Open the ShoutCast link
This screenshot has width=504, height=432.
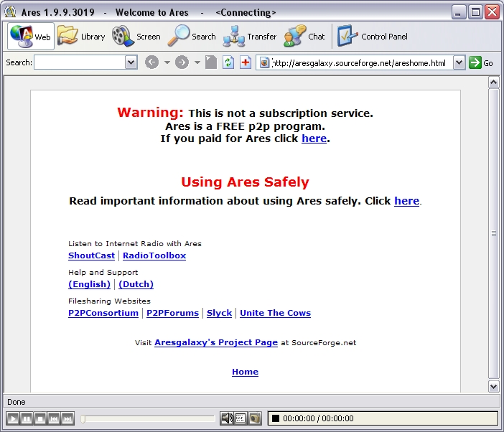point(91,255)
